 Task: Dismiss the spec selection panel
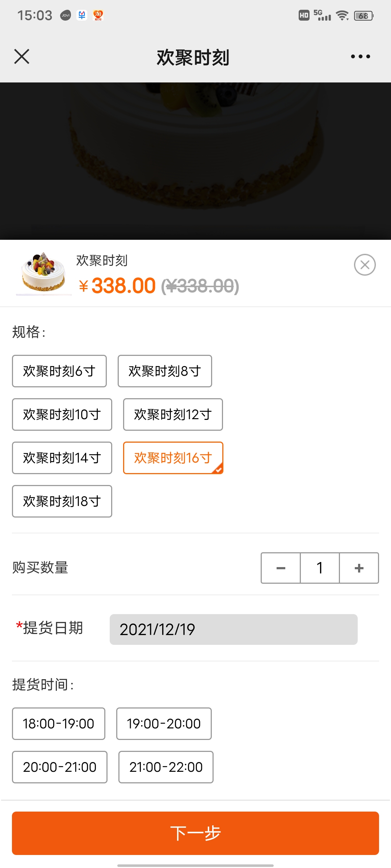pyautogui.click(x=365, y=265)
